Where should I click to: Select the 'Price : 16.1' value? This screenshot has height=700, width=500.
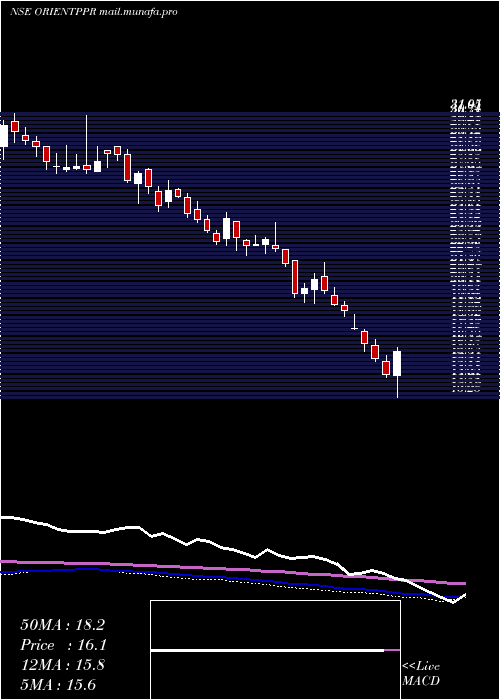pos(64,645)
